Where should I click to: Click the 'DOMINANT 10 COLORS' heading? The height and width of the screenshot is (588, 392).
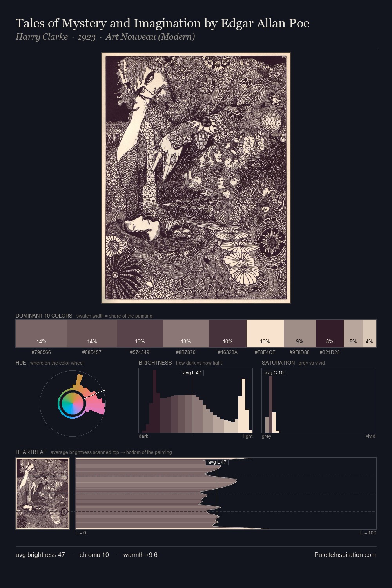pyautogui.click(x=44, y=316)
